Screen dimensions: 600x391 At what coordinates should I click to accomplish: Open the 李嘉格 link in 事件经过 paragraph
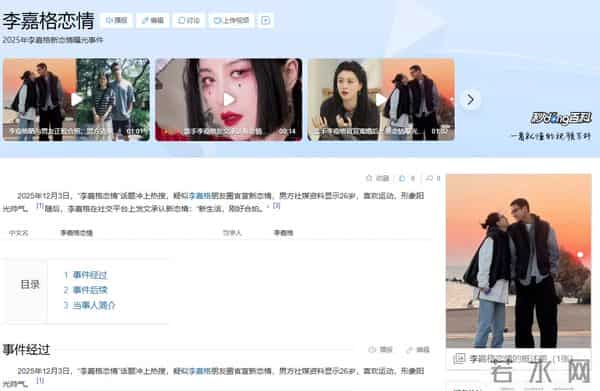[x=200, y=371]
